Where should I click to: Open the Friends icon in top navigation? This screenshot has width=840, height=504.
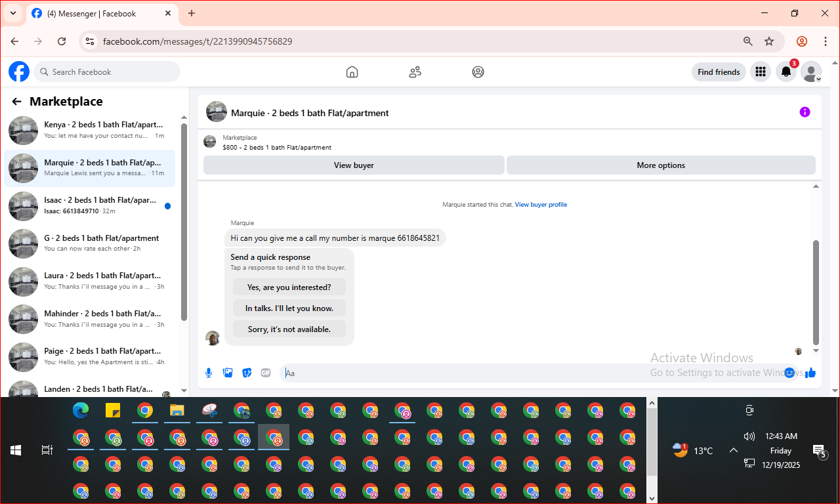415,72
